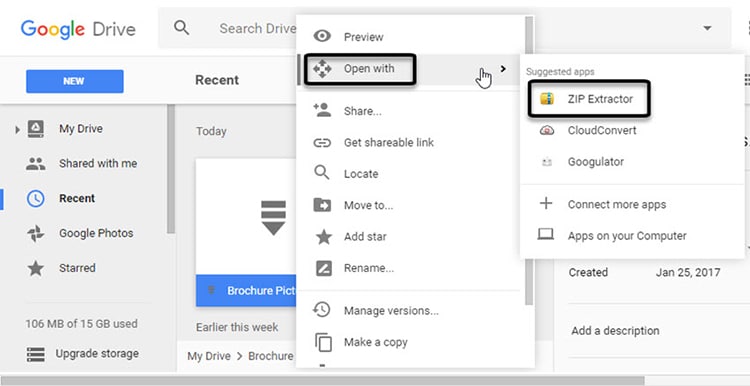Viewport: 750px width, 386px height.
Task: Choose Rename... from the menu
Action: [x=369, y=268]
